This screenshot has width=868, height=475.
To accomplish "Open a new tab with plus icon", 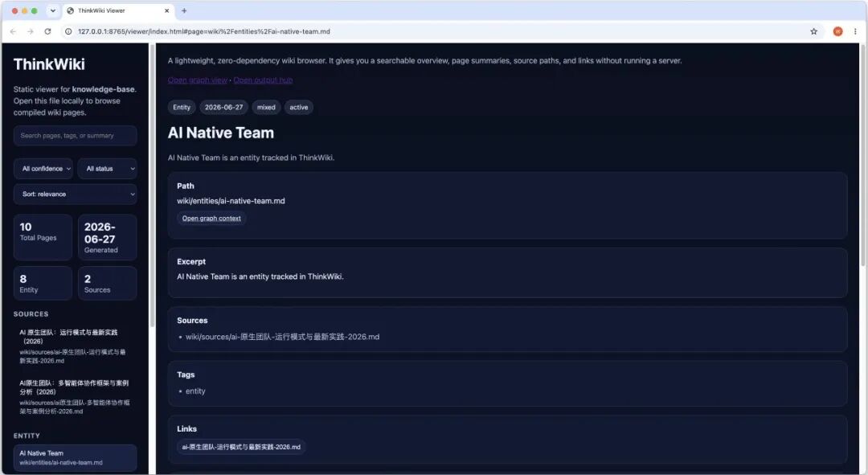I will click(x=184, y=10).
